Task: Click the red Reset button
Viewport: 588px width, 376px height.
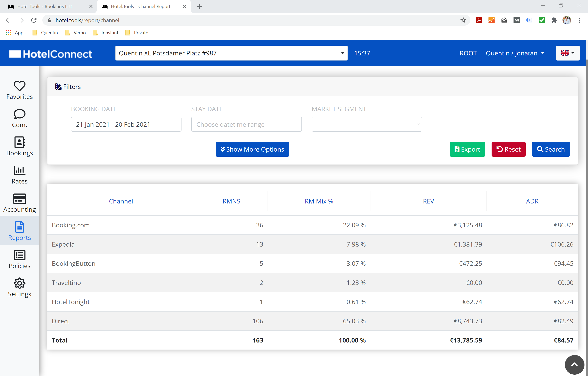Action: click(508, 149)
